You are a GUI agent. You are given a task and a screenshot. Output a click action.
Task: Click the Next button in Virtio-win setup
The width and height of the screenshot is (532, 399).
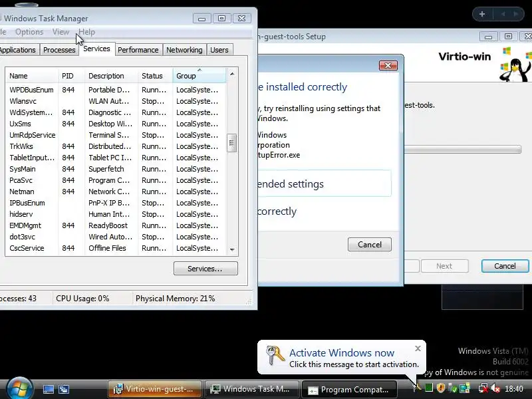(444, 266)
